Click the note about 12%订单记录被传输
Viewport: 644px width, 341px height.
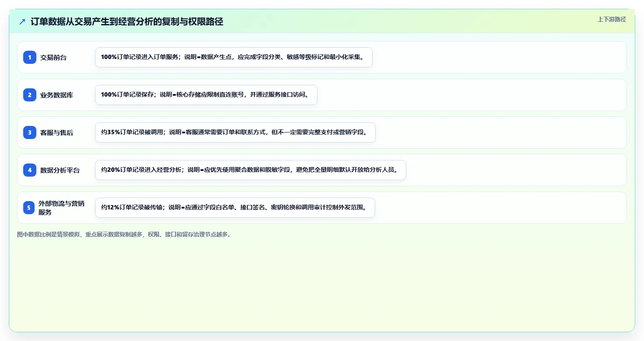point(235,208)
